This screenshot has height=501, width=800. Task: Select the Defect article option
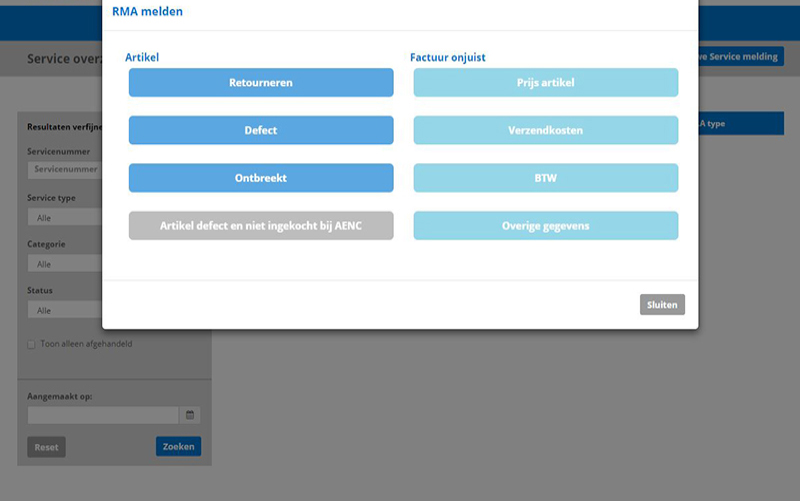tap(261, 130)
